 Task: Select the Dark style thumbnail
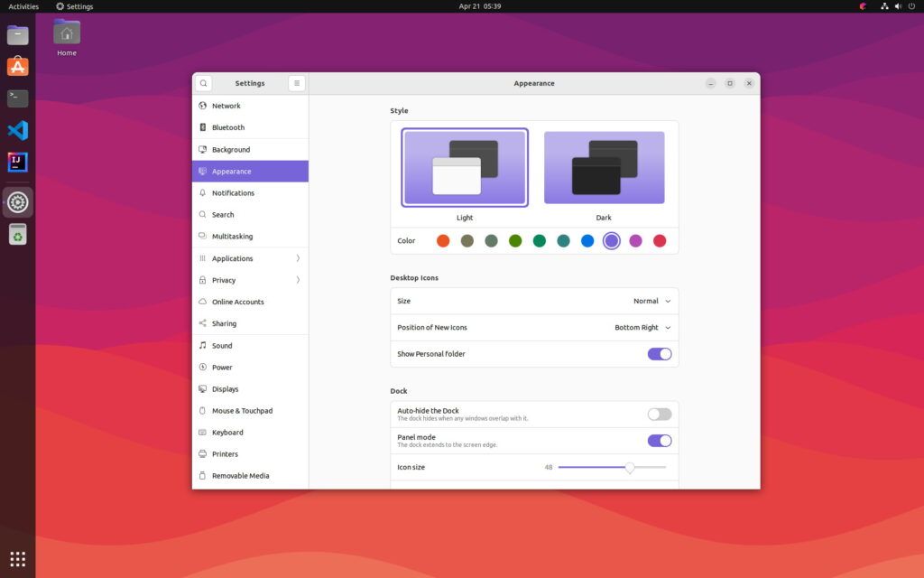(x=604, y=168)
